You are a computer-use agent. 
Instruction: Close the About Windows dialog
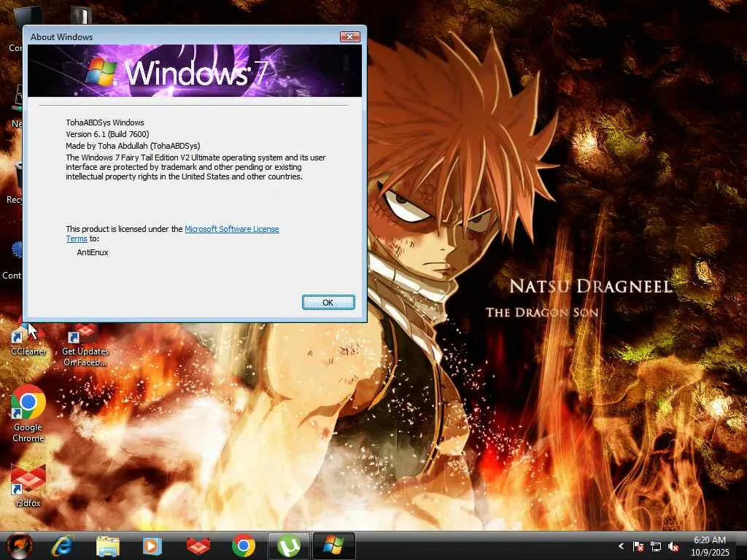click(x=349, y=36)
